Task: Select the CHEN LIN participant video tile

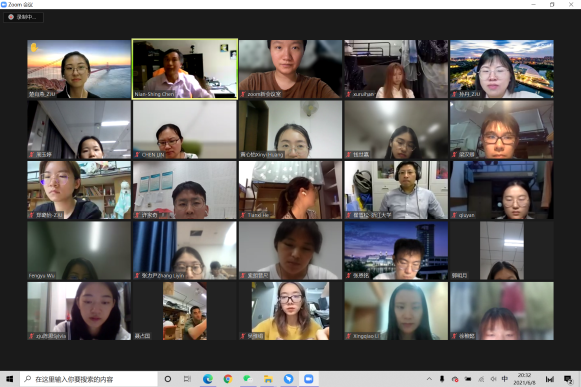Action: [185, 130]
